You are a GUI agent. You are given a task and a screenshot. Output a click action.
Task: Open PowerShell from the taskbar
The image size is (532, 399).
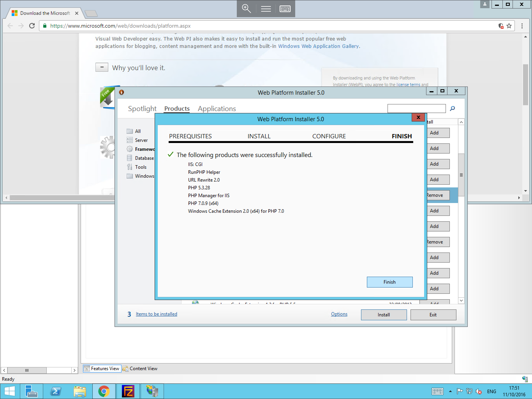pos(55,391)
